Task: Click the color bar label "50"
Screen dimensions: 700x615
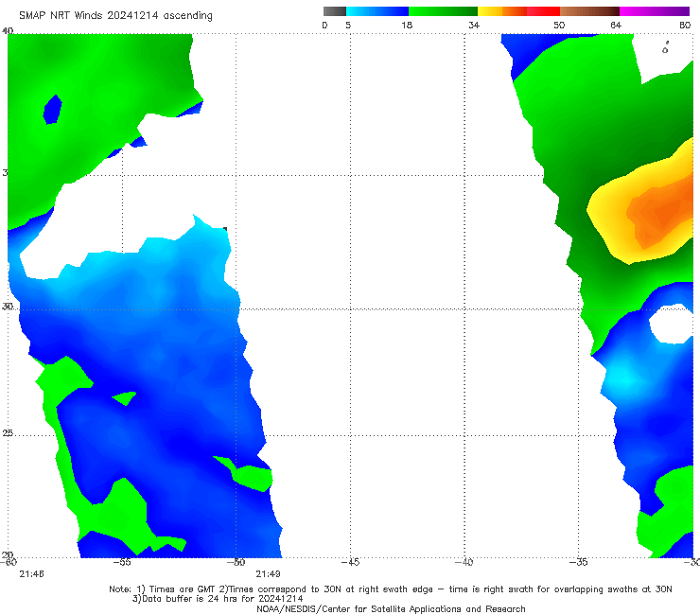Action: coord(559,25)
